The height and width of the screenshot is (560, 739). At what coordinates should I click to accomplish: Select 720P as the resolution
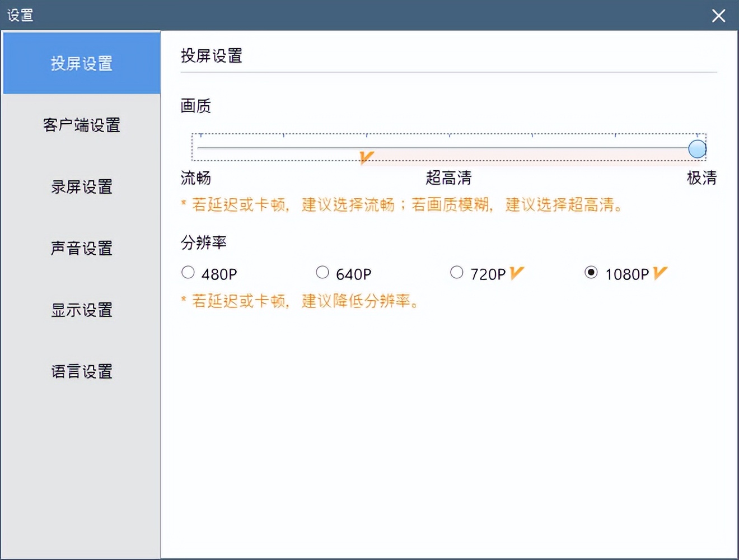pyautogui.click(x=457, y=272)
